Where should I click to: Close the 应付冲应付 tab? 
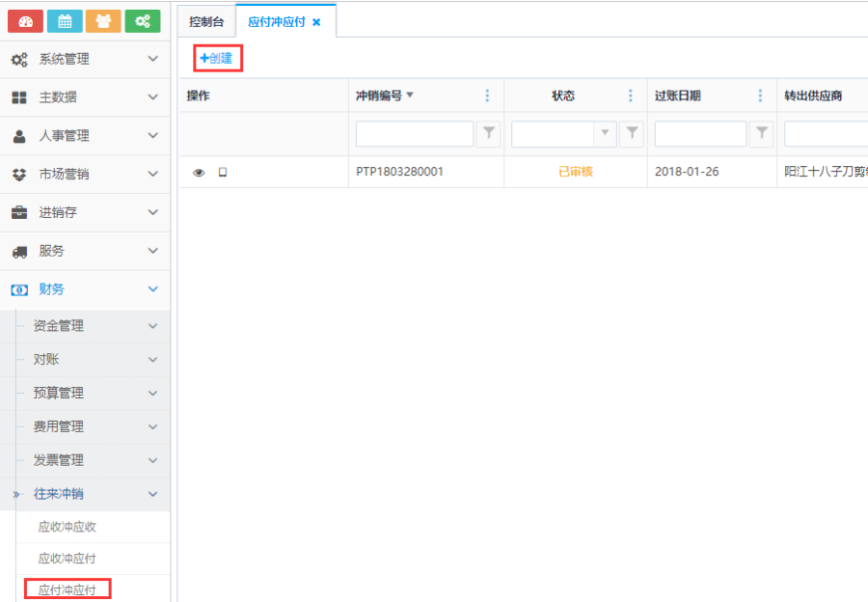[x=316, y=22]
